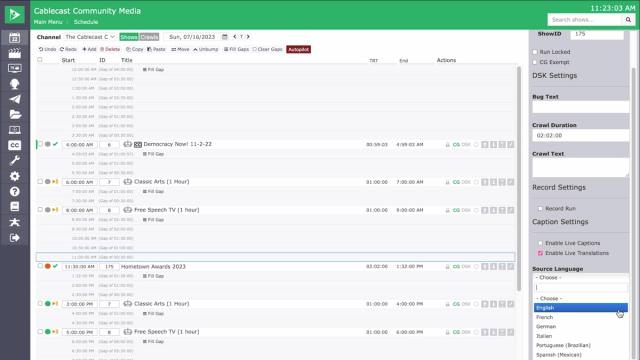This screenshot has width=640, height=360.
Task: Open the Main Menu link
Action: pos(48,22)
